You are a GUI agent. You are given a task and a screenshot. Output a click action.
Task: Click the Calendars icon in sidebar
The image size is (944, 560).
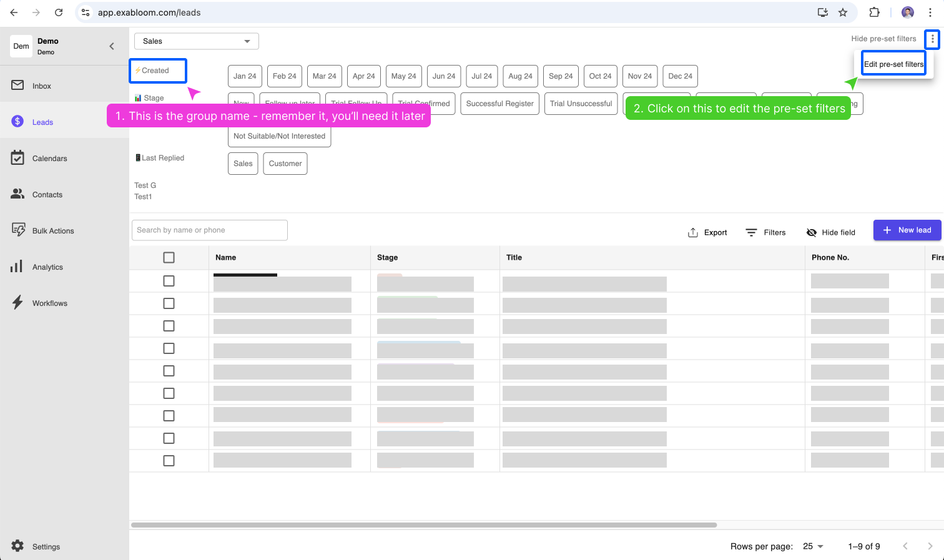[x=17, y=158]
